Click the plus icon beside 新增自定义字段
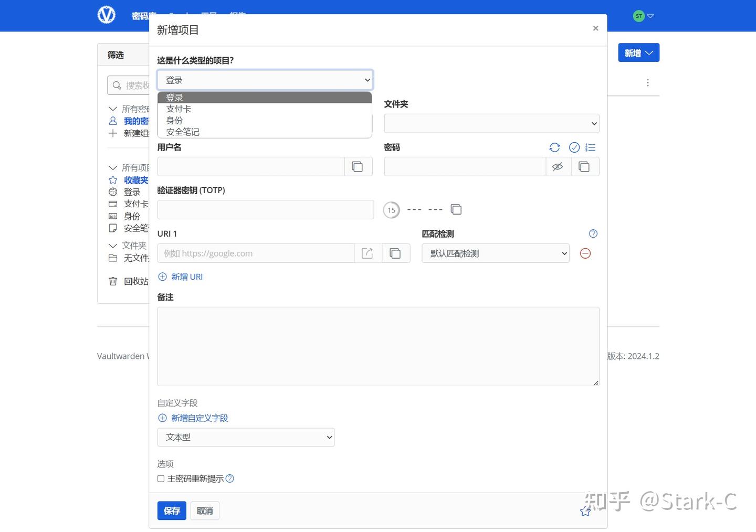 [x=162, y=418]
